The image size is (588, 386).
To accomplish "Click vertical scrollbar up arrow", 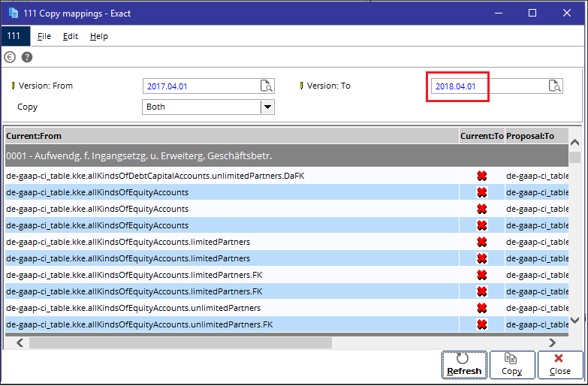I will pos(574,143).
